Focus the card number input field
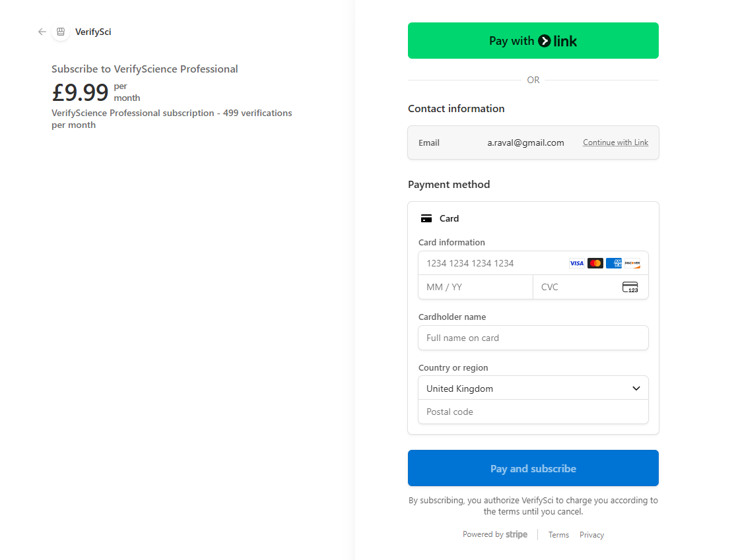736x560 pixels. click(492, 263)
